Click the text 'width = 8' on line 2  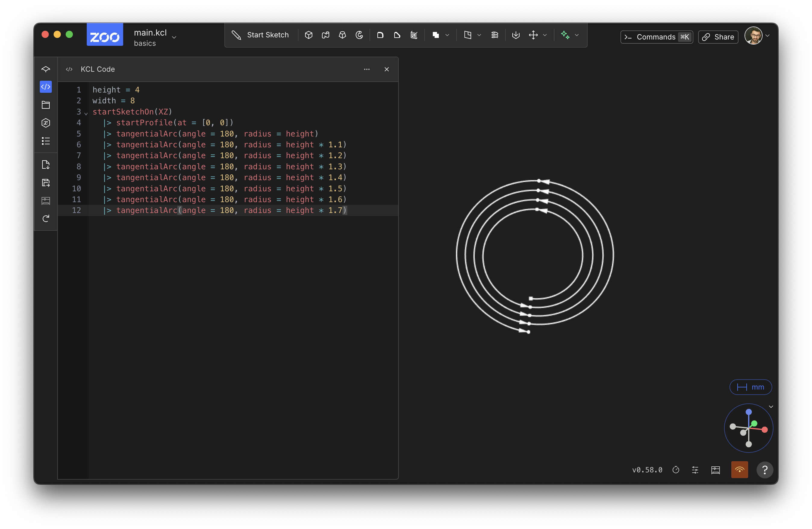coord(114,101)
